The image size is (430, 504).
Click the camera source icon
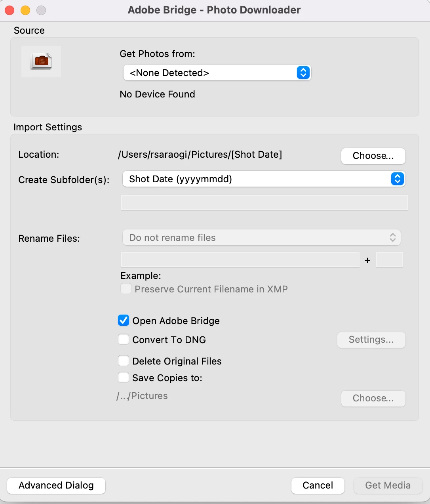(41, 61)
